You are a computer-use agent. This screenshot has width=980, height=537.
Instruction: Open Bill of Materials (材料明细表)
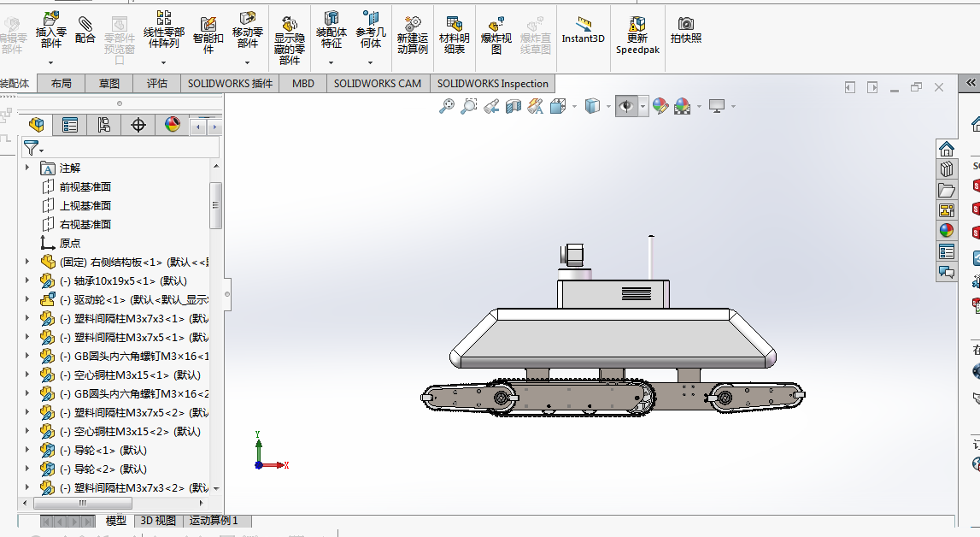[455, 35]
